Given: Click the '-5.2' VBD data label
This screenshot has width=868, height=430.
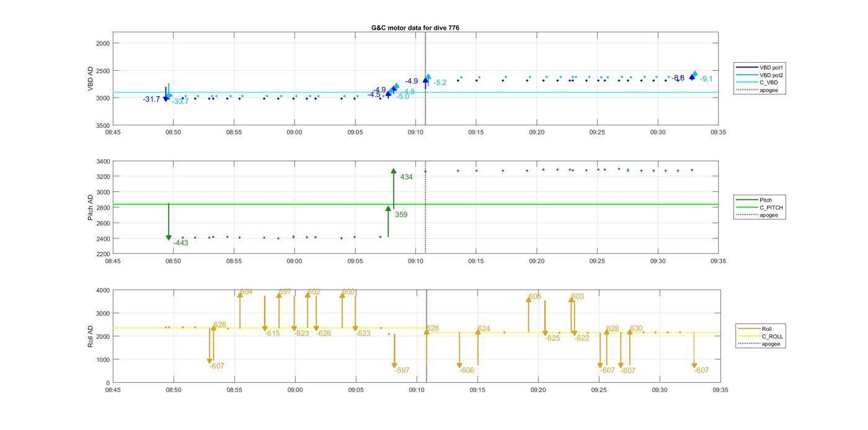Looking at the screenshot, I should (x=440, y=83).
